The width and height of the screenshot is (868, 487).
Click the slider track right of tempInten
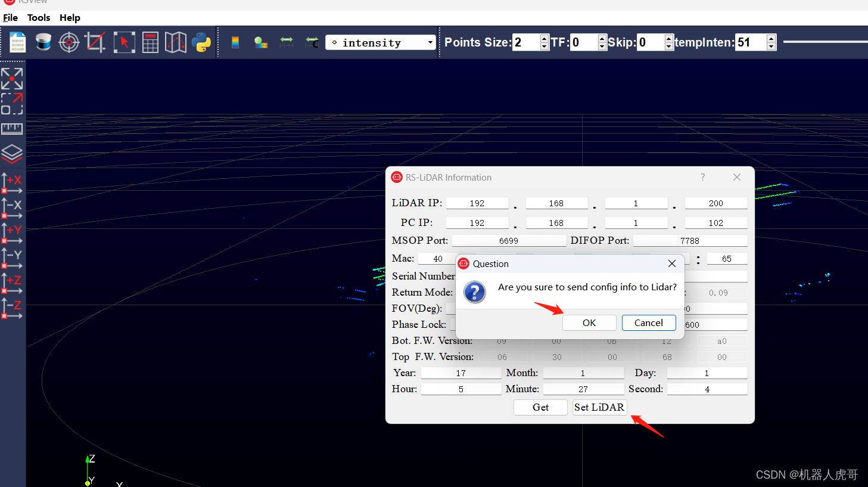coord(825,42)
